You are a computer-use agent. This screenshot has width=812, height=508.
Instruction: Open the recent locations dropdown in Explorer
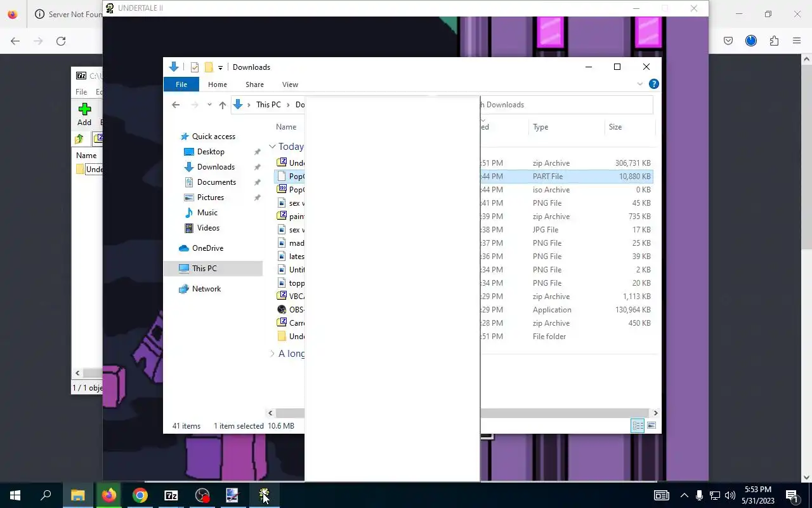click(x=209, y=105)
